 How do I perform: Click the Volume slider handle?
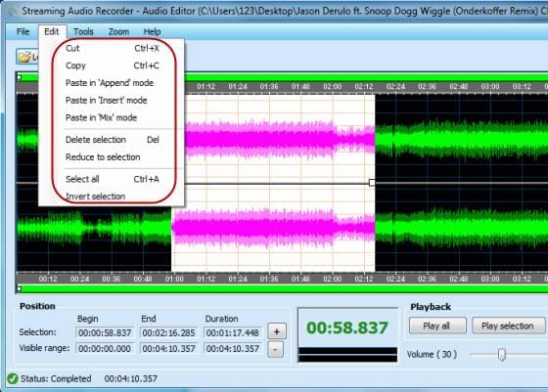[502, 355]
